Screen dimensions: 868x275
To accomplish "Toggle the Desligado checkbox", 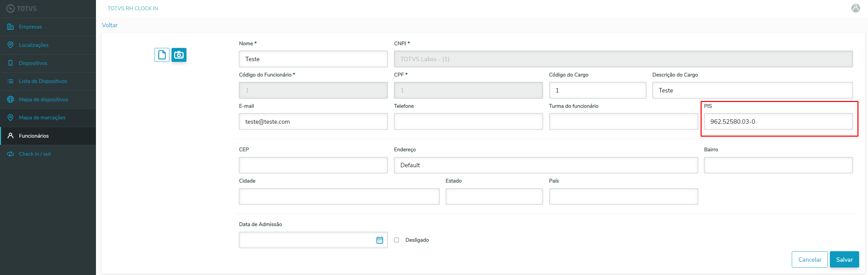I will (x=396, y=240).
